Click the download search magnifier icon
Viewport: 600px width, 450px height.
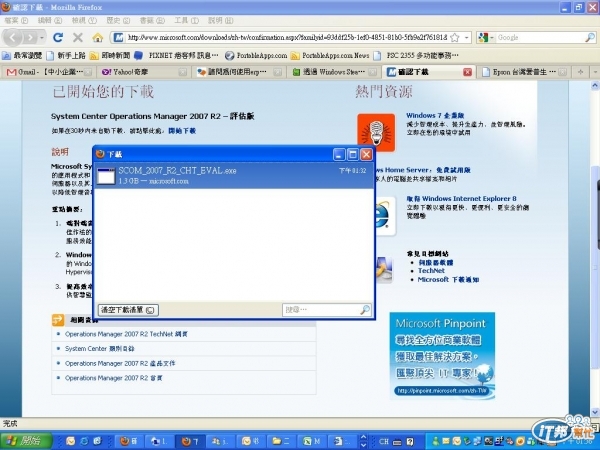tap(365, 310)
